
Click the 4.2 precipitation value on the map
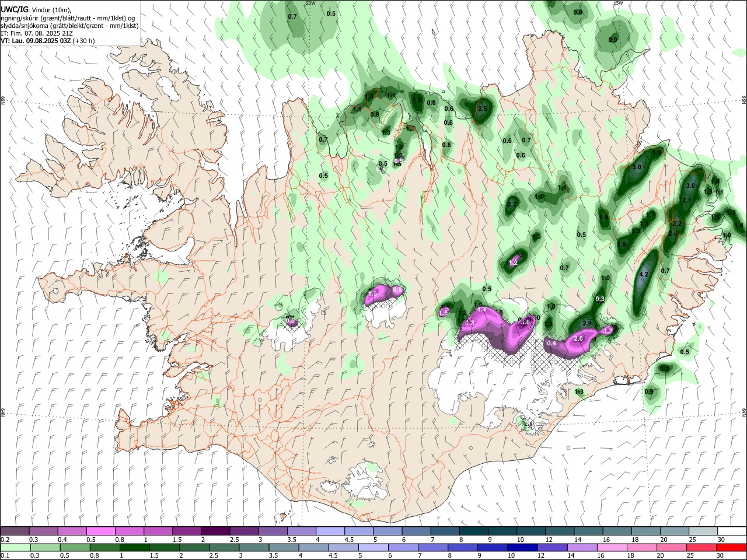click(x=644, y=274)
